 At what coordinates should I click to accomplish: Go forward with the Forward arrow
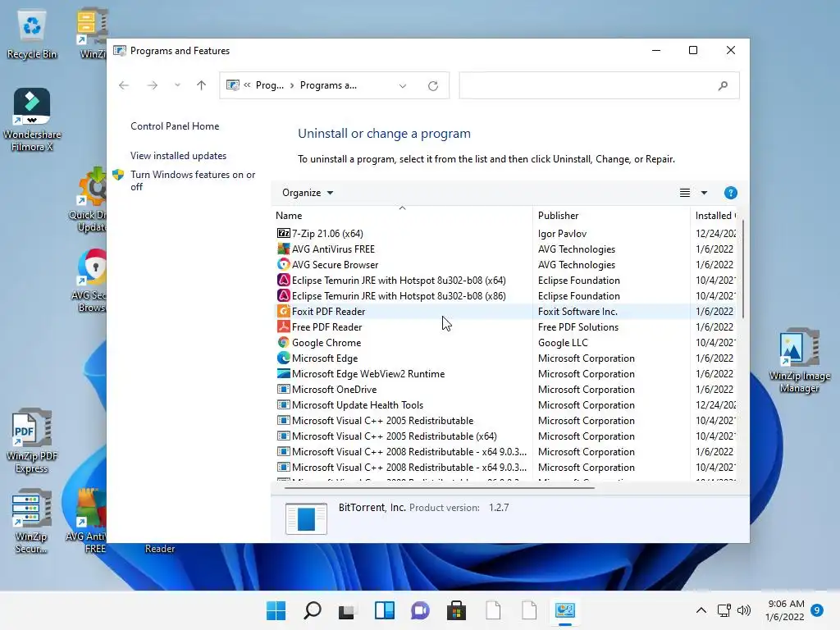click(x=152, y=85)
